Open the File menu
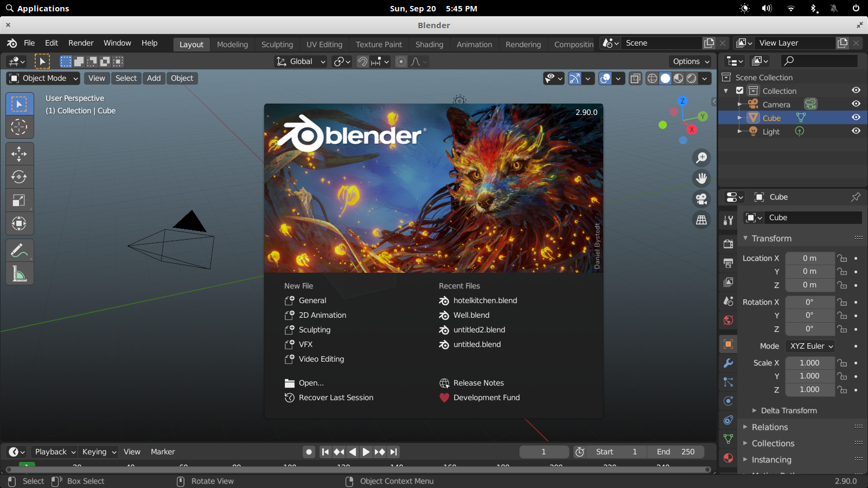 click(29, 43)
